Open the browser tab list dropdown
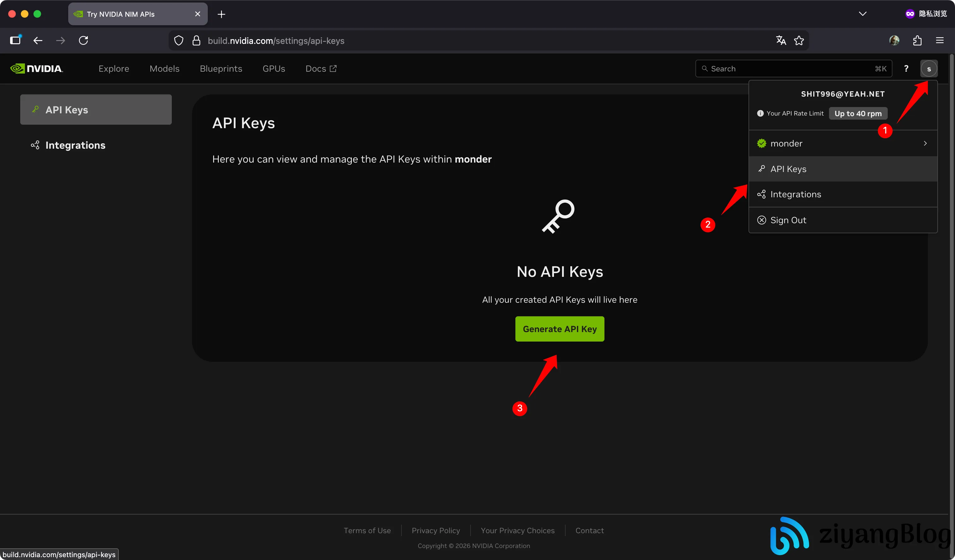The width and height of the screenshot is (955, 560). click(863, 14)
